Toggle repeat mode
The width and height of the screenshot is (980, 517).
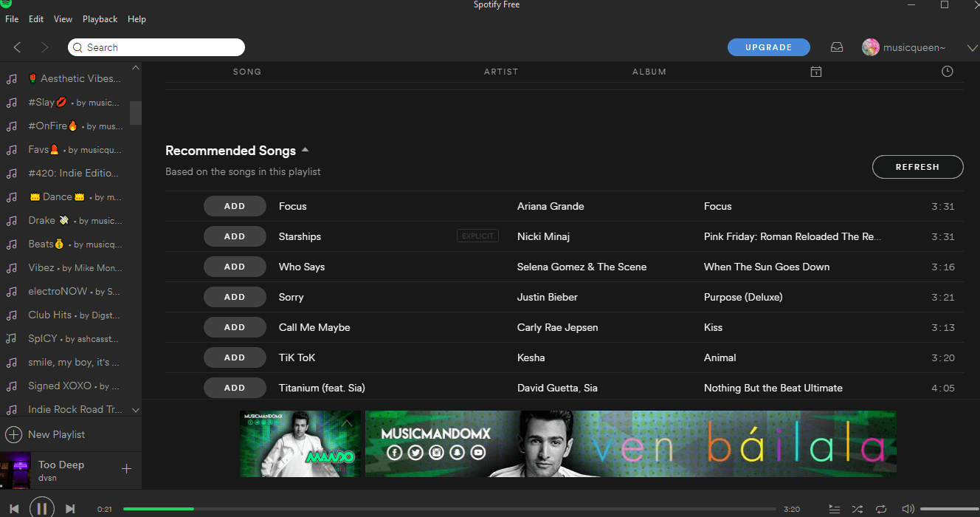coord(881,509)
